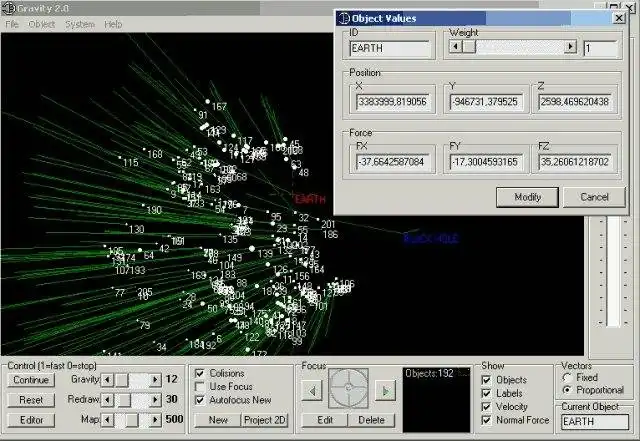Click the Redraw slider thumb

pos(124,399)
